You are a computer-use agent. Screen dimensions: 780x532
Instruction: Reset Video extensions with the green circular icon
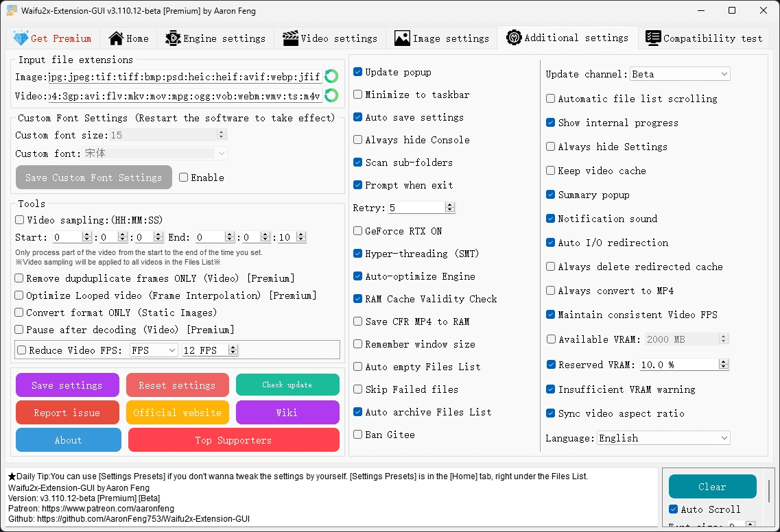331,95
